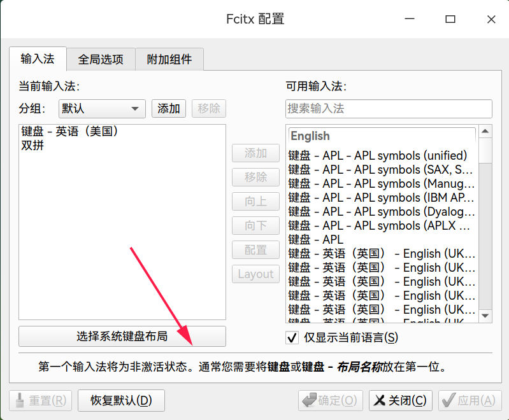509x420 pixels.
Task: Click the 应用(A) button
Action: [469, 400]
